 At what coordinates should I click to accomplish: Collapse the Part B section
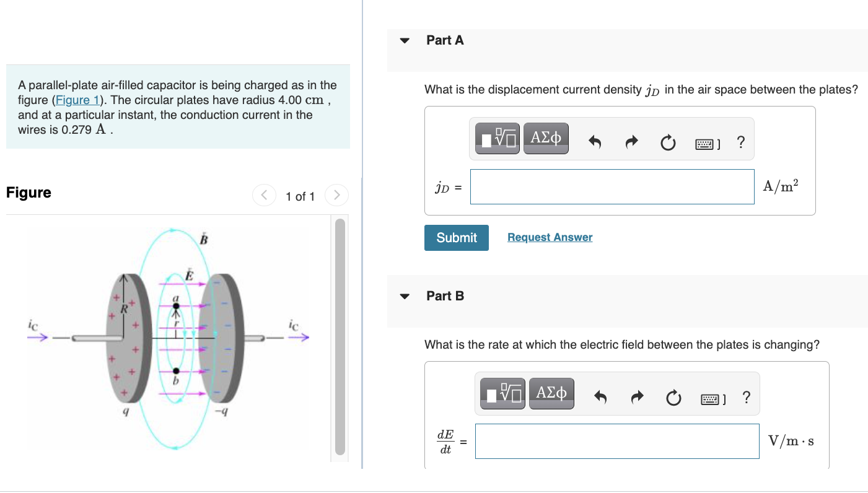pos(404,295)
